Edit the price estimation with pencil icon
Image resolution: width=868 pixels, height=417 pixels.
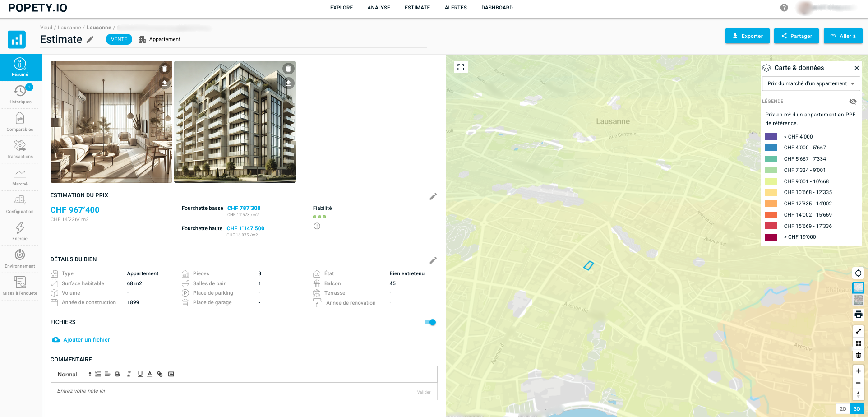click(x=433, y=196)
